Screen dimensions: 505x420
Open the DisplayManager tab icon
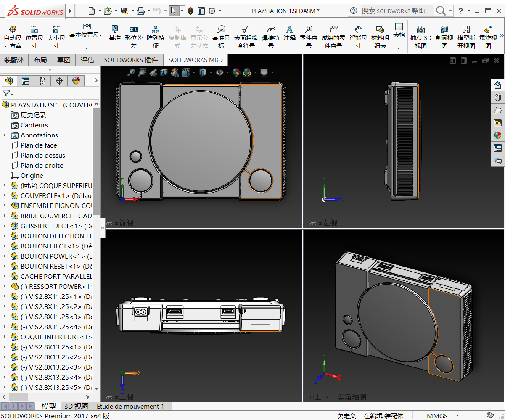76,80
